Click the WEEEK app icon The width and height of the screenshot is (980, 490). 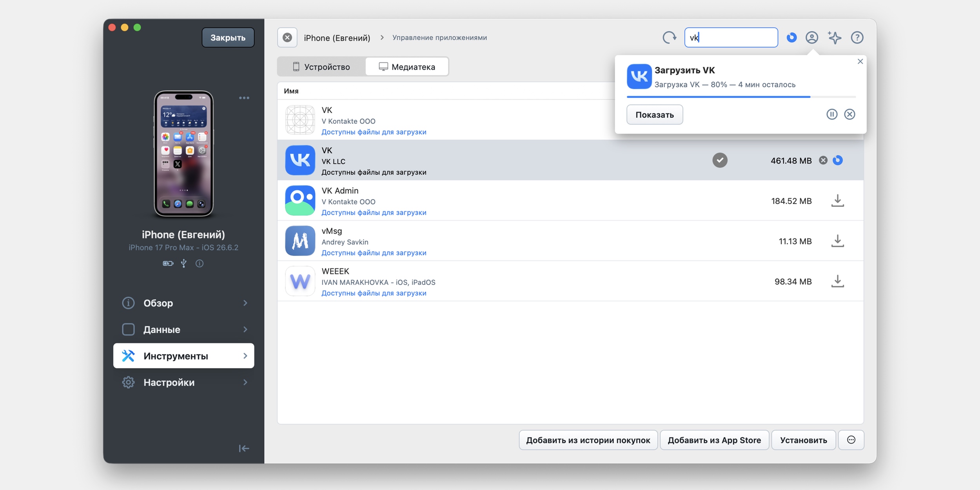click(x=300, y=281)
